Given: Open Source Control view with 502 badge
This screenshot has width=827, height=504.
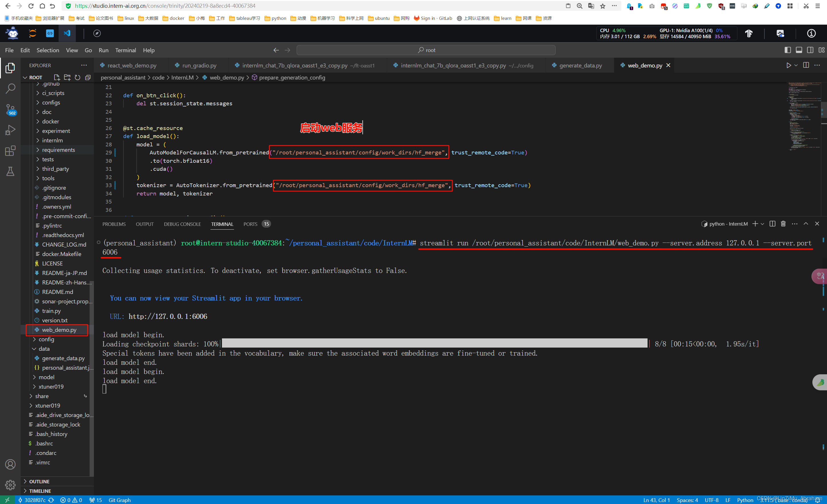Looking at the screenshot, I should (x=10, y=109).
